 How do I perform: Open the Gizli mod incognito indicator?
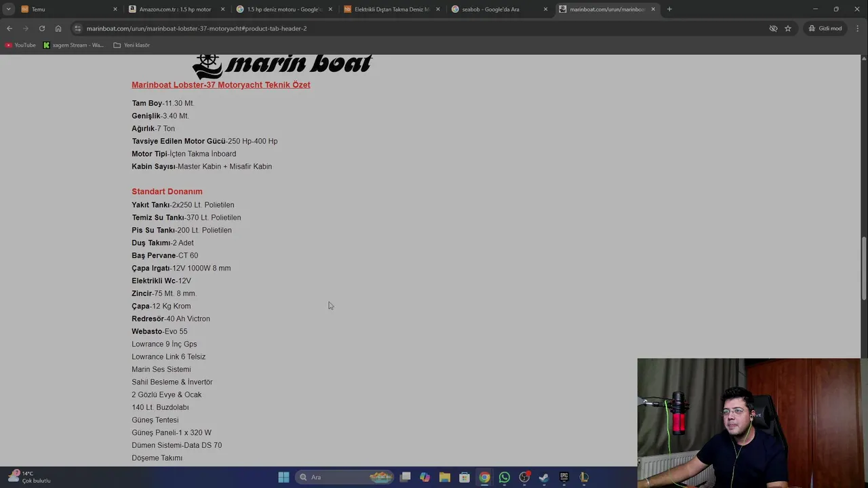(x=825, y=28)
